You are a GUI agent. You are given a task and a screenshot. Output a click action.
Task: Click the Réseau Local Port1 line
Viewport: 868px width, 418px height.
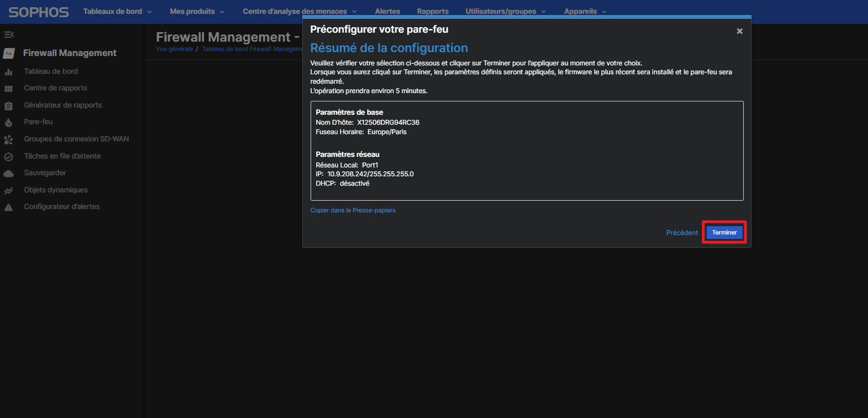(x=347, y=165)
